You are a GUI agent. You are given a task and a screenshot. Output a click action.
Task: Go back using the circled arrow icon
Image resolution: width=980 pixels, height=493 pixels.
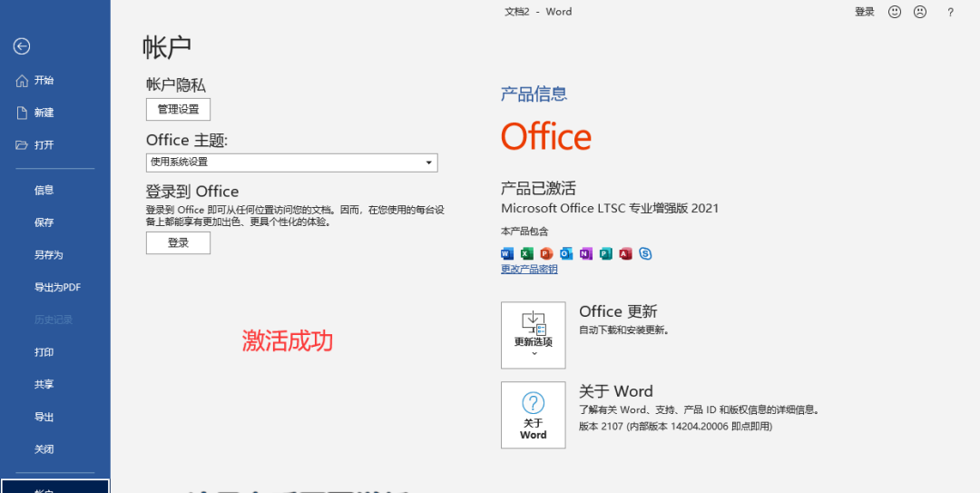[x=22, y=46]
